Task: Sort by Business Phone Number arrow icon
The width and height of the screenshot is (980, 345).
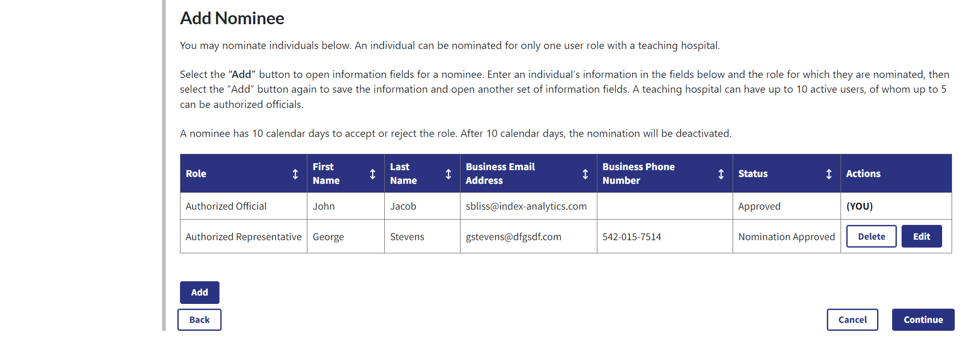Action: (x=721, y=174)
